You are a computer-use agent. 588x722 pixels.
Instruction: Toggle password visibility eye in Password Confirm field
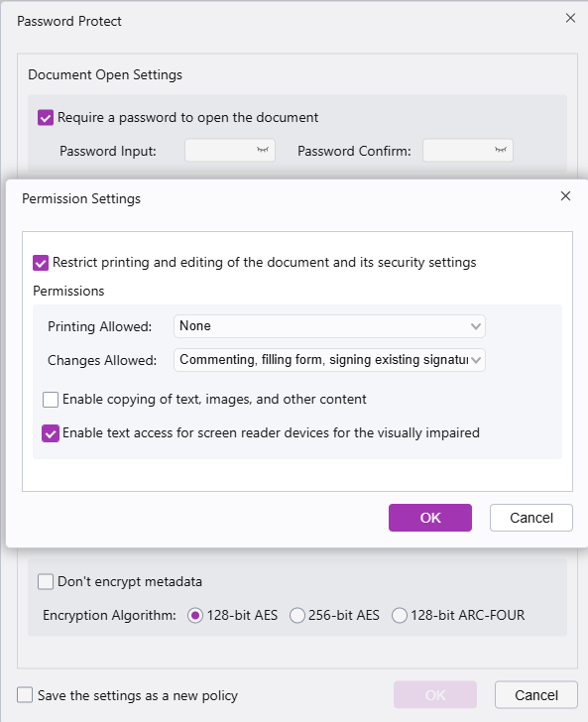(x=501, y=150)
